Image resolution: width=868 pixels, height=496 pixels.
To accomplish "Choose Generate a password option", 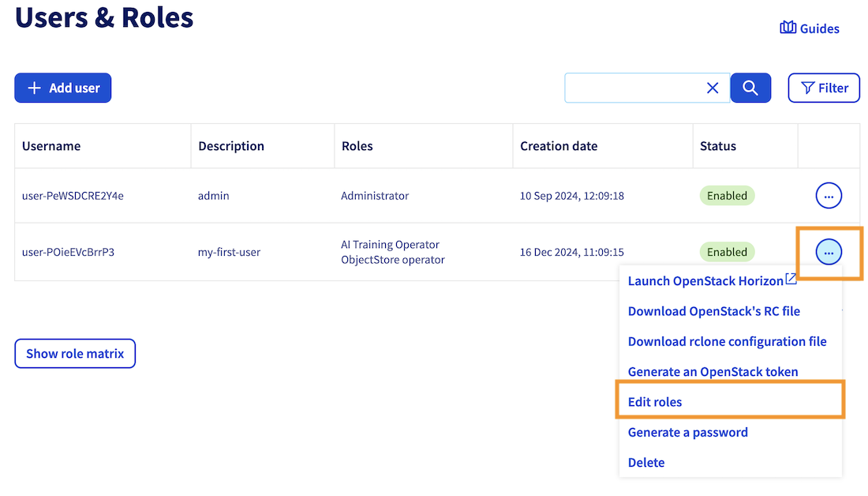I will [x=687, y=432].
